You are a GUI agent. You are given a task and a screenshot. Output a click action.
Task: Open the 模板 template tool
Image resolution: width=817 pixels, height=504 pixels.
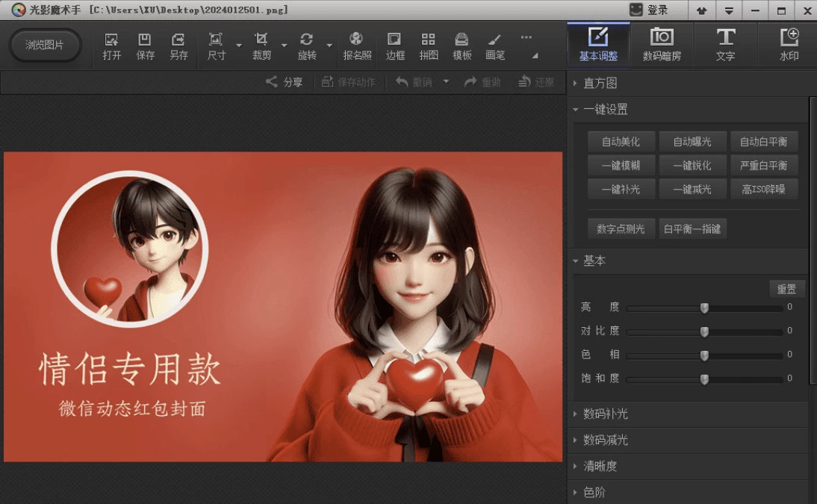coord(462,45)
